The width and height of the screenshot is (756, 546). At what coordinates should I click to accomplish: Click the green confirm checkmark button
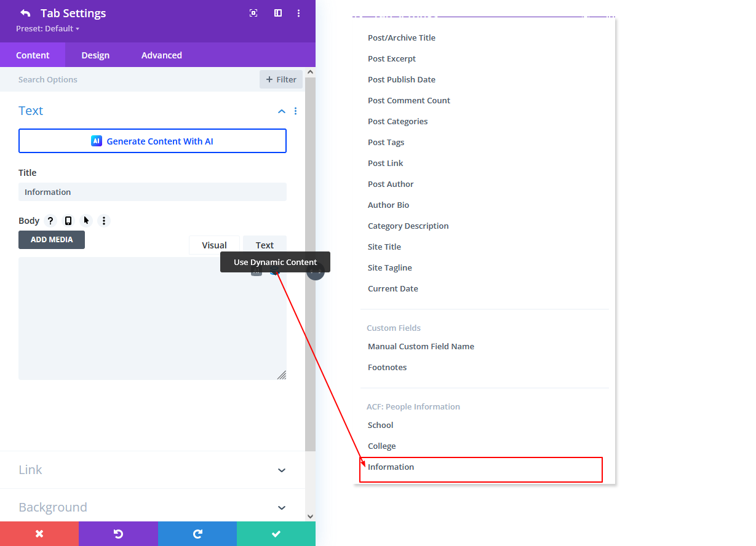coord(276,533)
